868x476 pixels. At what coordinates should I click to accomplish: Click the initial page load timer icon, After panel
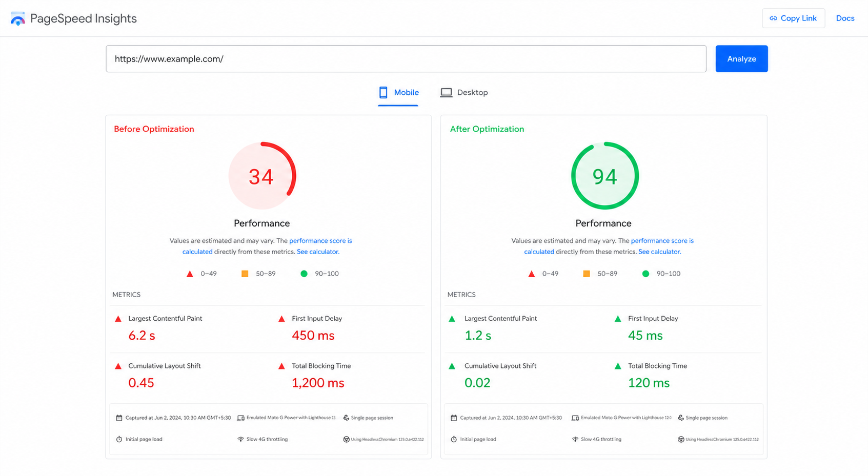click(x=454, y=440)
